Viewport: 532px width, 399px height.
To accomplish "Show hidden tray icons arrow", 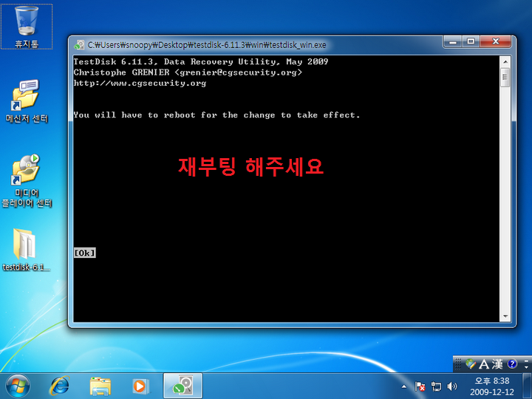I will point(403,386).
